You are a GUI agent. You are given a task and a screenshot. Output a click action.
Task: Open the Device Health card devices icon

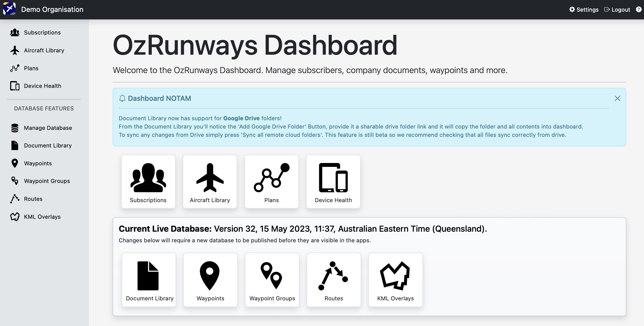(x=333, y=178)
